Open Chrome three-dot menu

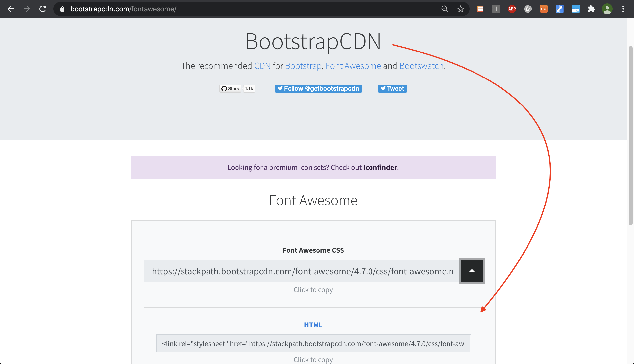point(623,9)
